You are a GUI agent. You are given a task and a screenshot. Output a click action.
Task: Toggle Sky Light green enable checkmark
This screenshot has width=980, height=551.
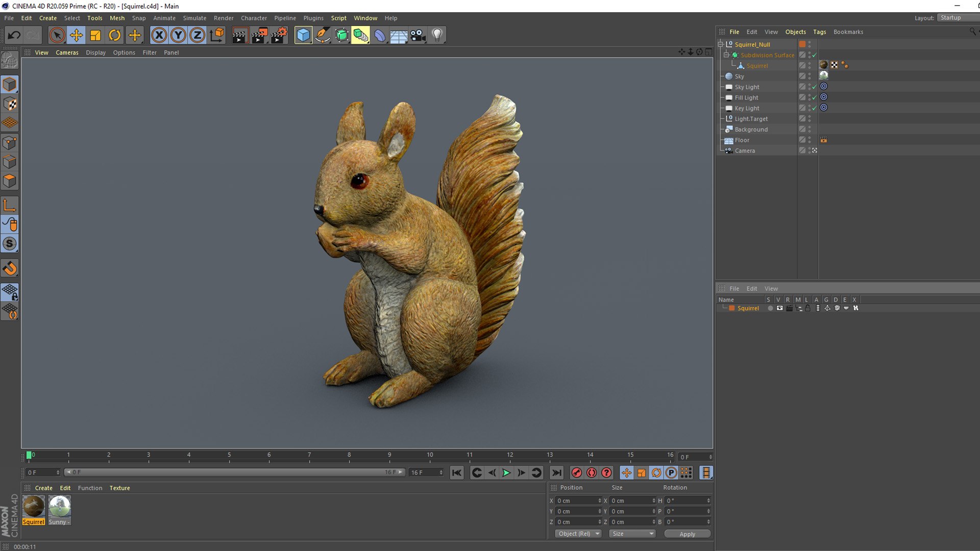coord(815,87)
